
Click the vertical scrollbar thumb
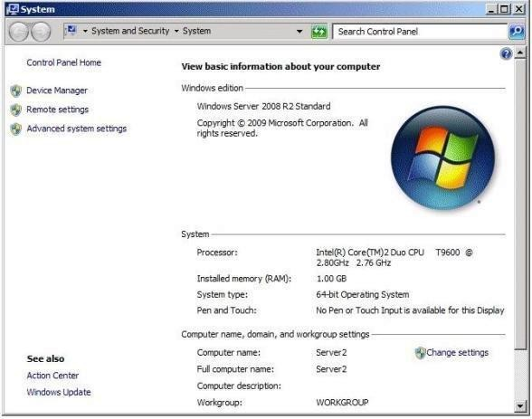tap(519, 204)
